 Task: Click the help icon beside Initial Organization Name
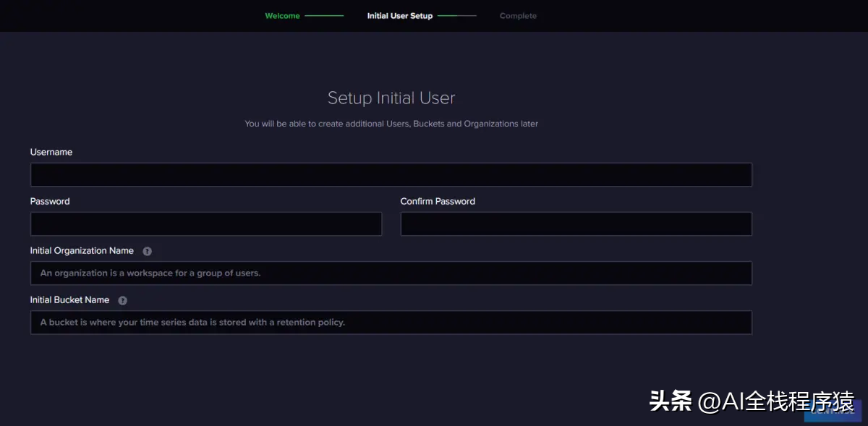pyautogui.click(x=148, y=251)
